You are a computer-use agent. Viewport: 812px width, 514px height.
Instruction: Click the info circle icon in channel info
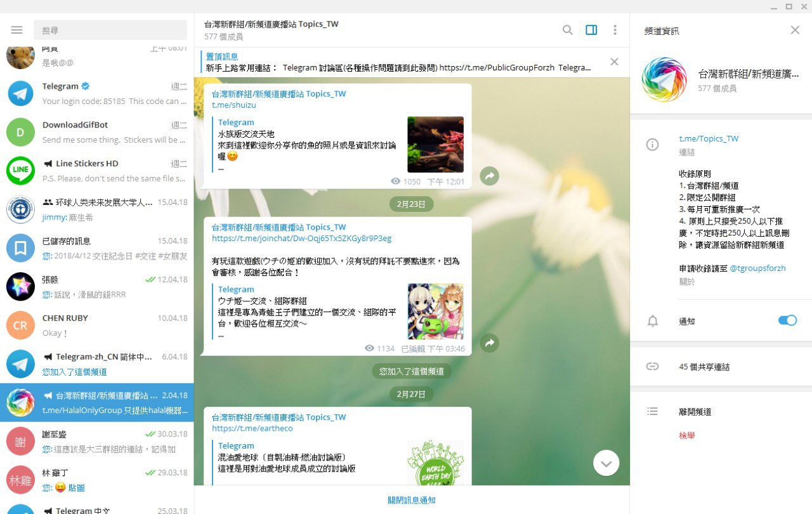pos(652,145)
